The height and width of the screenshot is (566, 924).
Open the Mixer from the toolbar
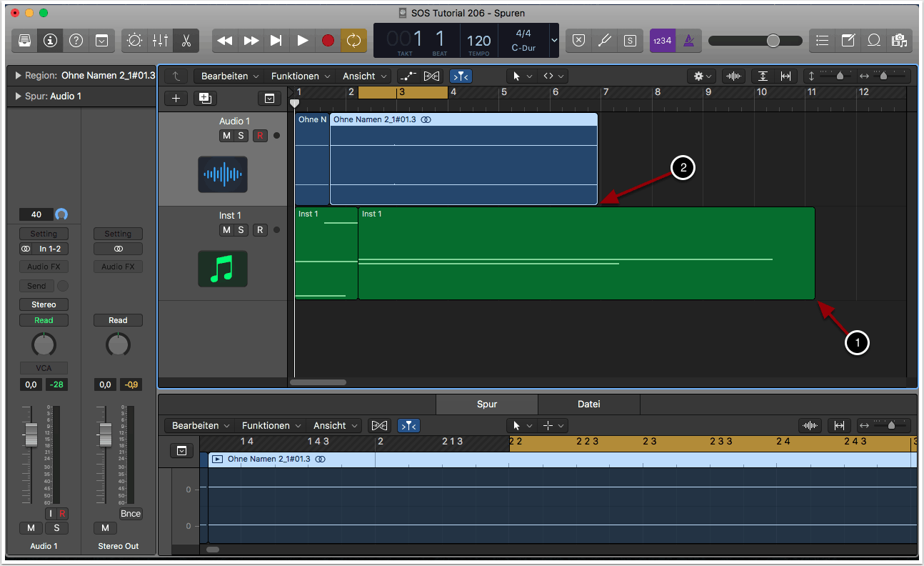pyautogui.click(x=161, y=41)
